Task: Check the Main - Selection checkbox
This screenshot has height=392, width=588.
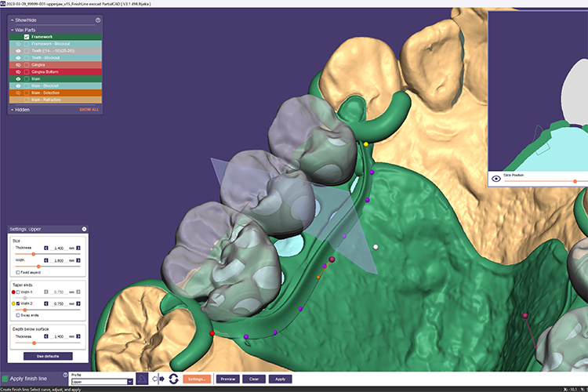Action: tap(27, 93)
